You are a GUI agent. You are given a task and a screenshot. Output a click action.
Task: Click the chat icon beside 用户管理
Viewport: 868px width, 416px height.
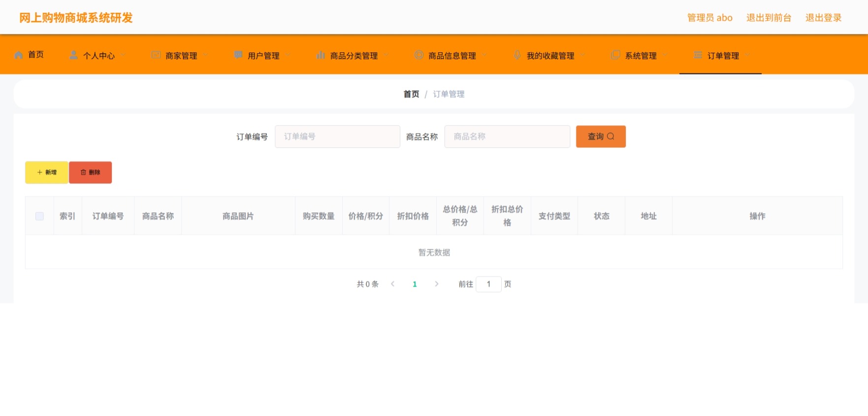pos(238,55)
